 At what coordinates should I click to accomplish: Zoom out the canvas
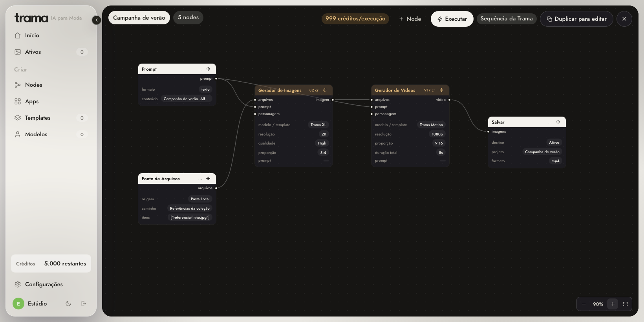(x=584, y=304)
